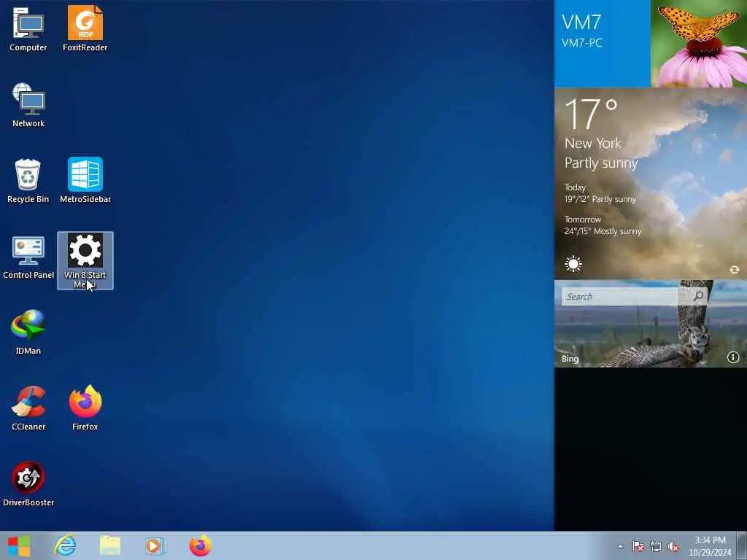Click the butterfly user picture thumbnail
This screenshot has width=747, height=560.
pyautogui.click(x=699, y=43)
